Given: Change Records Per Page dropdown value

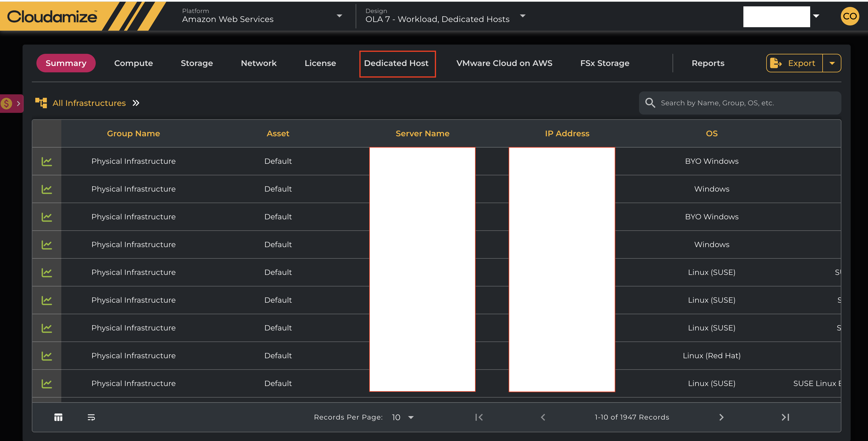Looking at the screenshot, I should coord(403,417).
